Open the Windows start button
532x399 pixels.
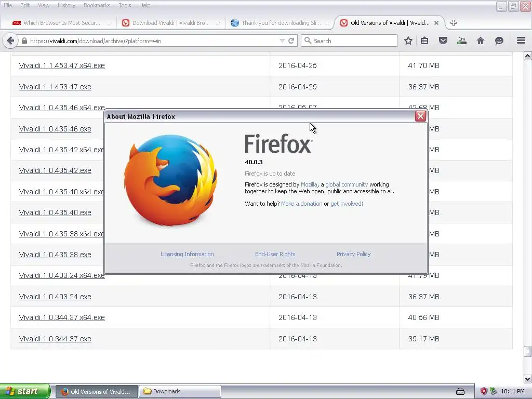[24, 391]
